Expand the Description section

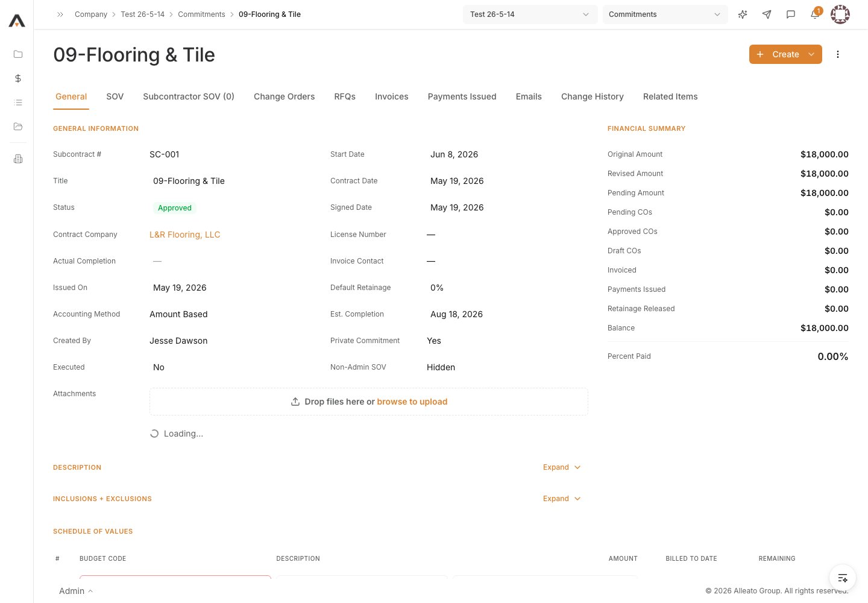[x=562, y=467]
